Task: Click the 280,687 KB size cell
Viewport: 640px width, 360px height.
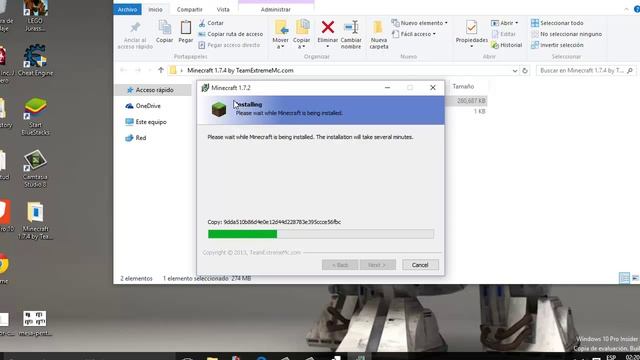Action: 471,101
